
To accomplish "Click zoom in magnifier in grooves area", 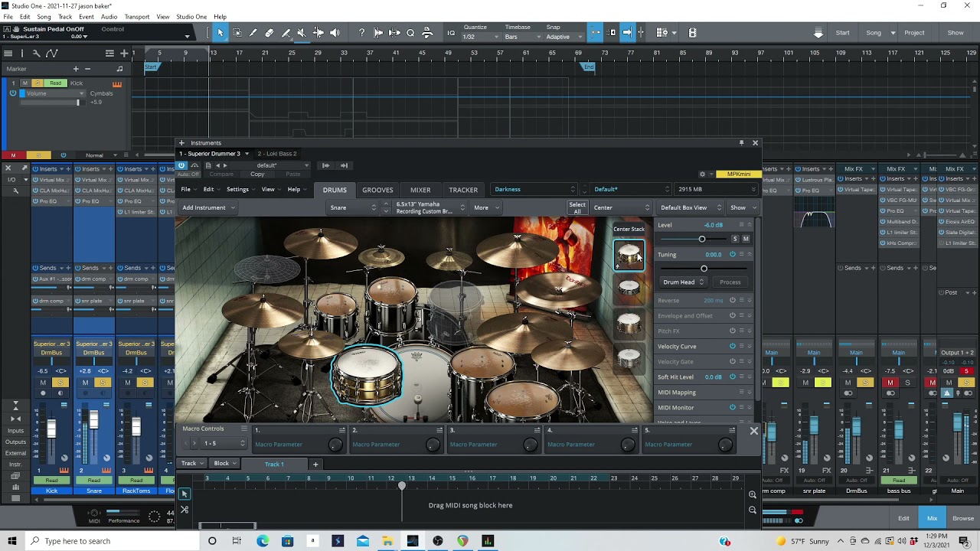I will coord(753,495).
